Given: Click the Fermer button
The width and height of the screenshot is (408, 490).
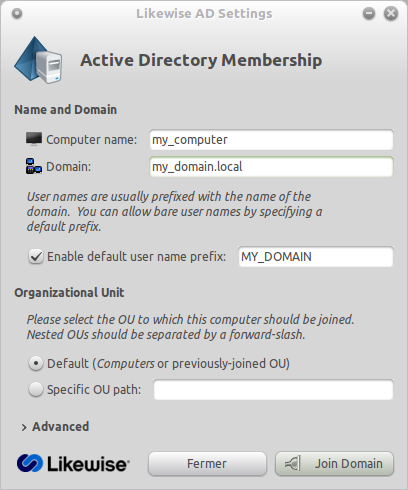Looking at the screenshot, I should (207, 463).
